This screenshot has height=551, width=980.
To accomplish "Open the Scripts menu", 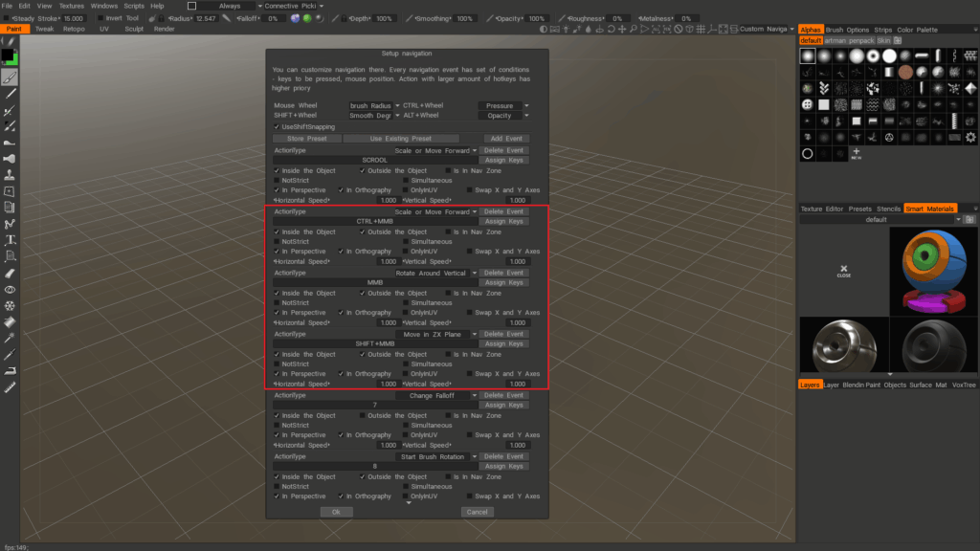I will tap(134, 6).
